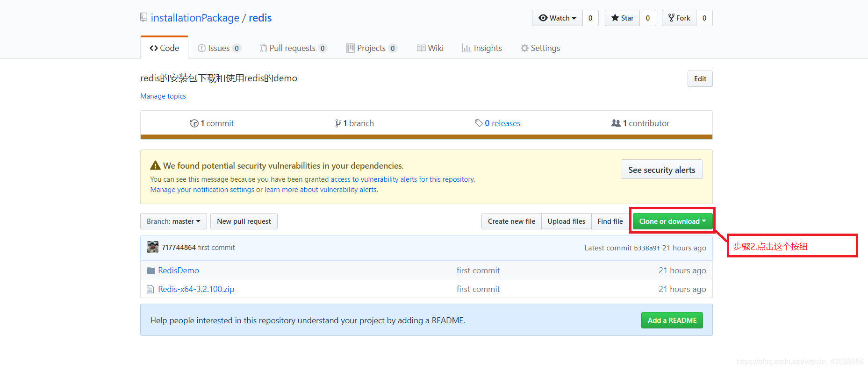The height and width of the screenshot is (370, 868).
Task: Click the people icon beside 1 contributor
Action: tap(616, 123)
